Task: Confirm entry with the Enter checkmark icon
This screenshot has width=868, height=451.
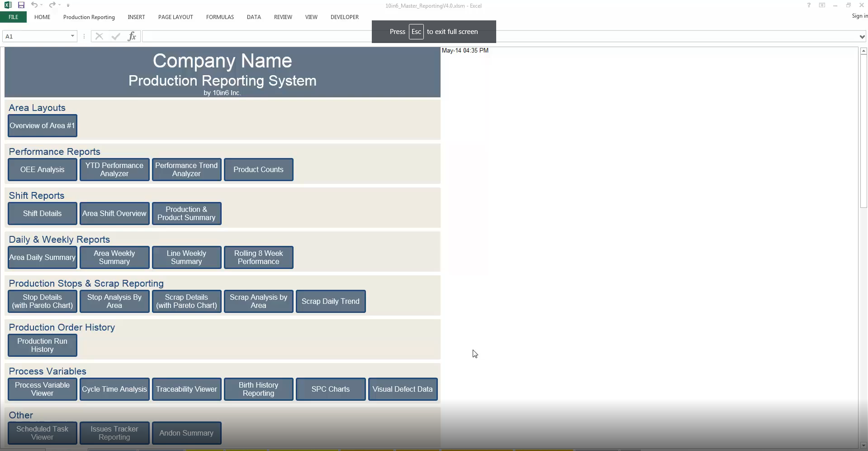Action: [116, 36]
